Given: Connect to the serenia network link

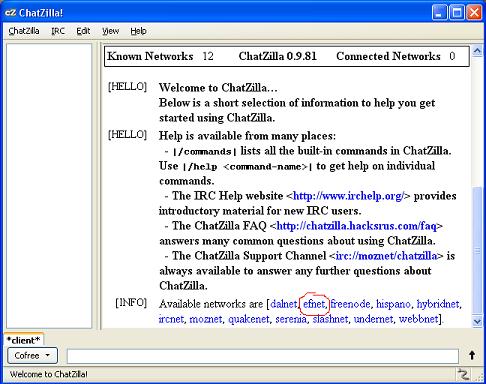Looking at the screenshot, I should point(291,319).
